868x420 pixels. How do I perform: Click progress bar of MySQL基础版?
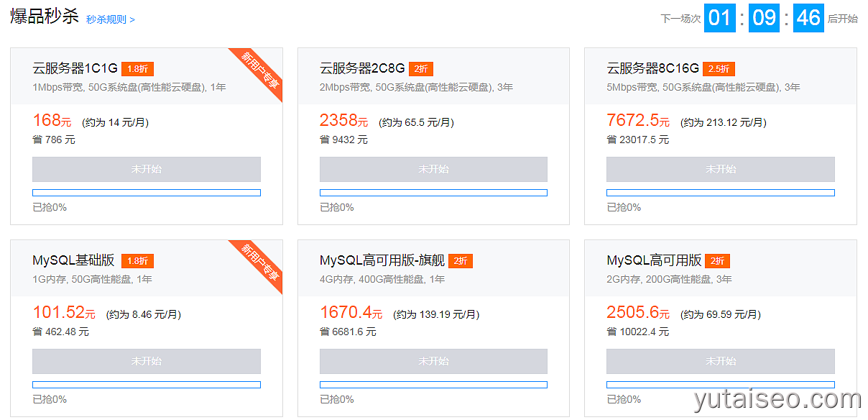click(x=147, y=385)
